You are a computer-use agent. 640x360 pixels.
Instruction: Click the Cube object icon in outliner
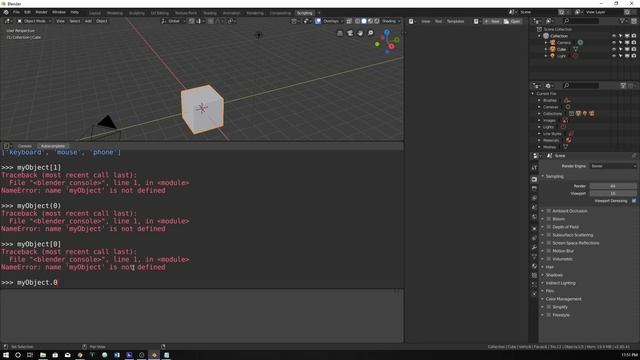(x=553, y=49)
